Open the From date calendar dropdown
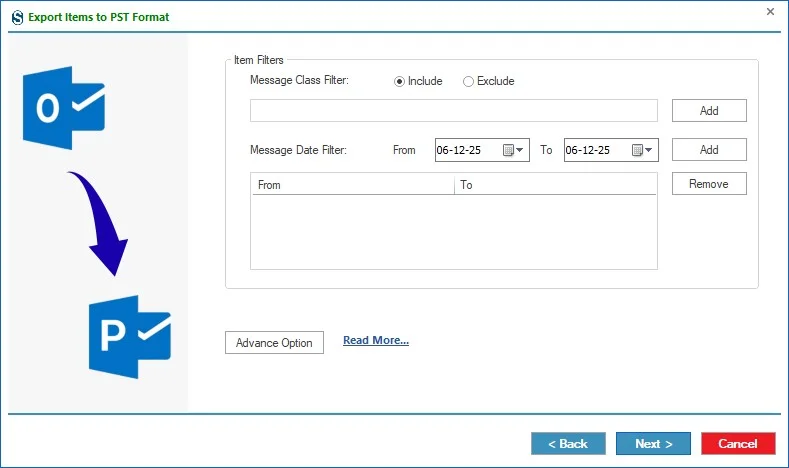Image resolution: width=789 pixels, height=468 pixels. click(520, 150)
